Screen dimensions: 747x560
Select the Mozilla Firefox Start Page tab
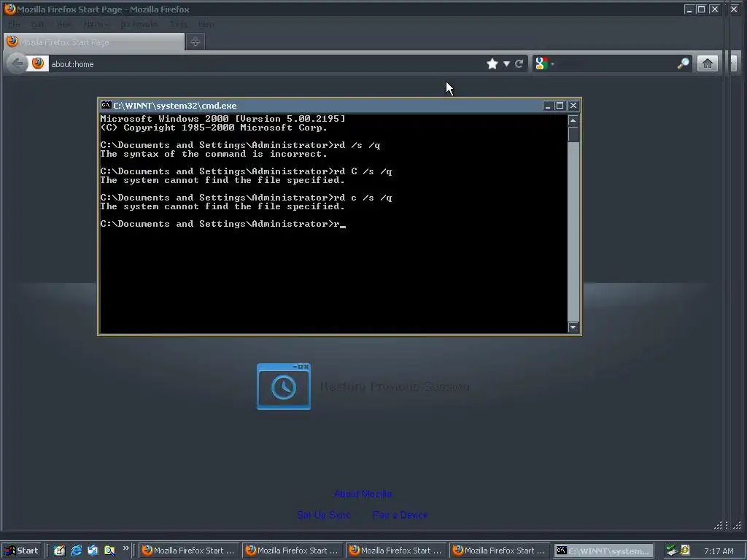click(94, 42)
